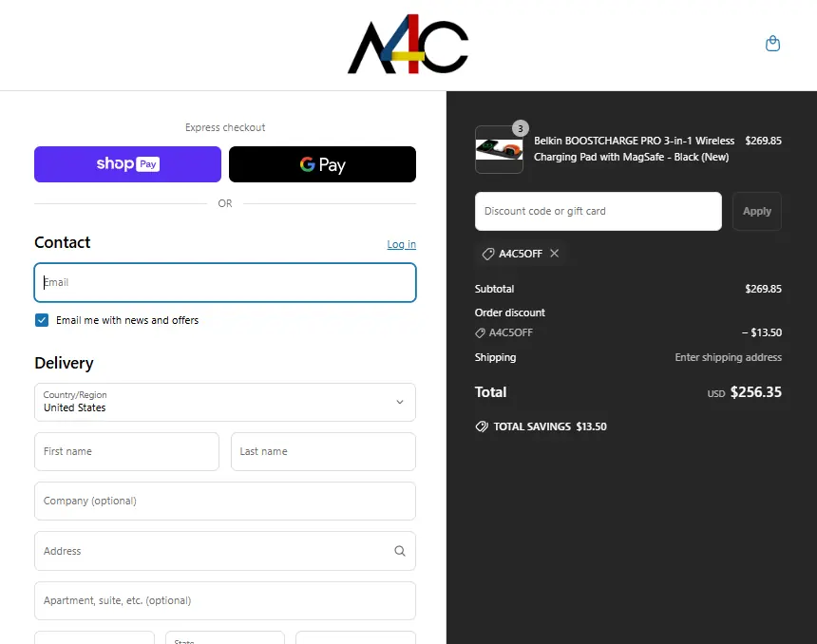Pay with Google Pay express checkout
This screenshot has height=644, width=817.
pyautogui.click(x=323, y=164)
